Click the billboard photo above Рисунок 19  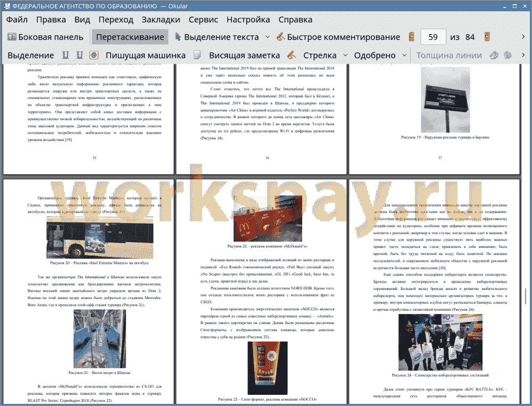tap(445, 100)
